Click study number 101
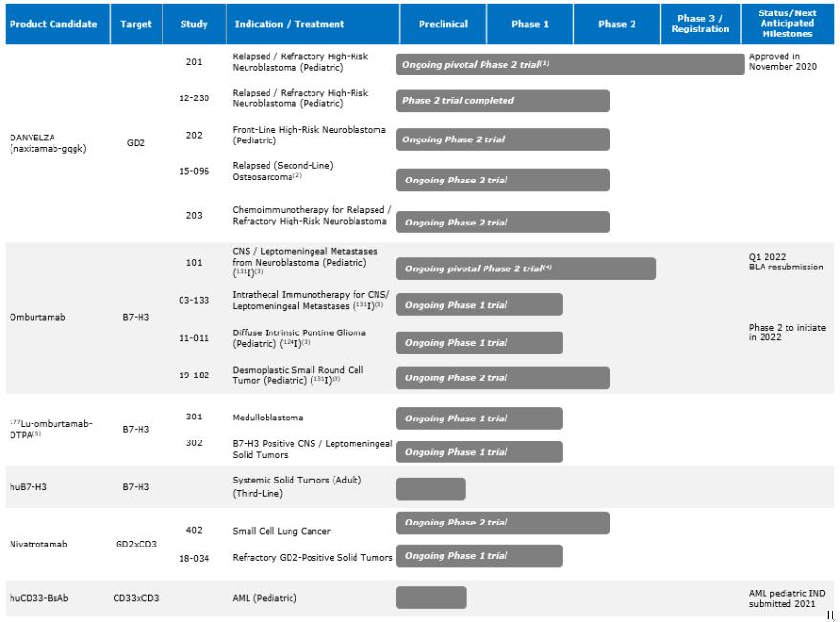Screen dimensions: 840x622 [x=194, y=262]
